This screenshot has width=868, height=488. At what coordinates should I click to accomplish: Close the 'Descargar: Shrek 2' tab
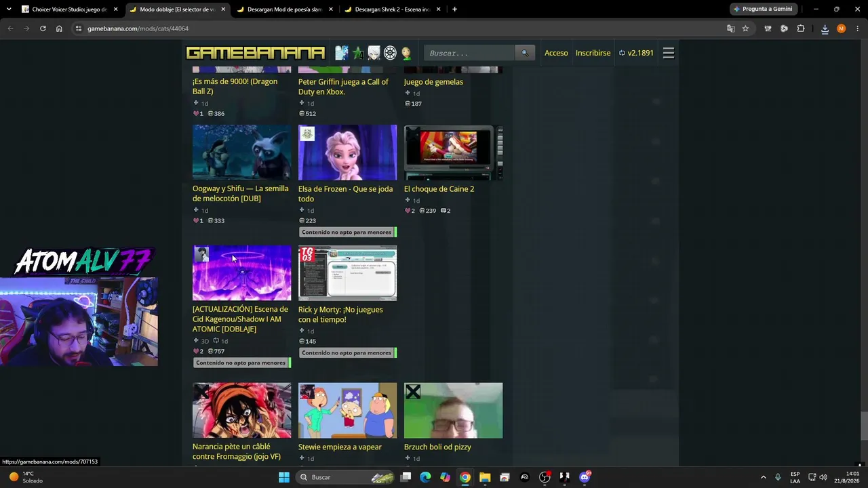tap(439, 9)
